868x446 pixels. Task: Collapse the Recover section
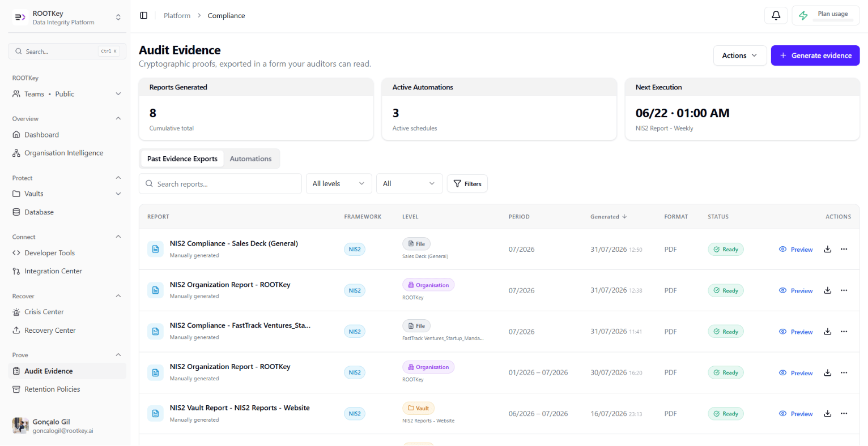click(118, 296)
